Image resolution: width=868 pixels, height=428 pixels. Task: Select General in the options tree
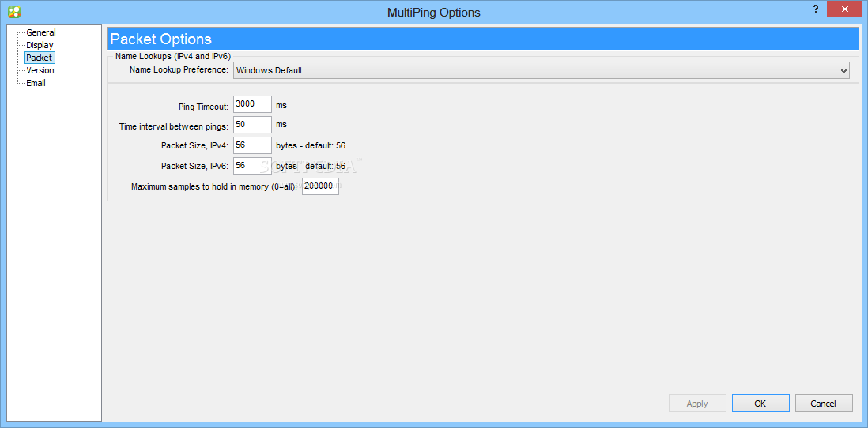coord(41,32)
